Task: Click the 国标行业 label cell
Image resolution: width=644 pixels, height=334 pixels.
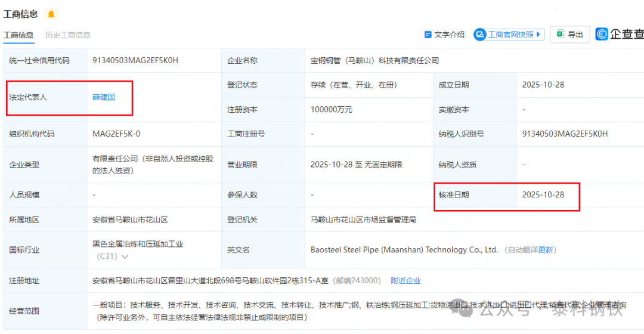Action: tap(45, 250)
